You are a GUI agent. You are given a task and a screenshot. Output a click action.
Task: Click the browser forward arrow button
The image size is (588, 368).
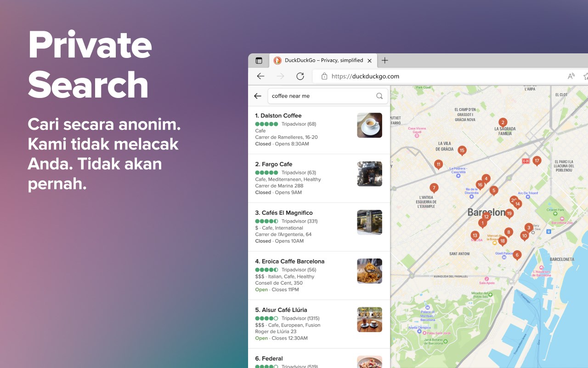(x=280, y=76)
